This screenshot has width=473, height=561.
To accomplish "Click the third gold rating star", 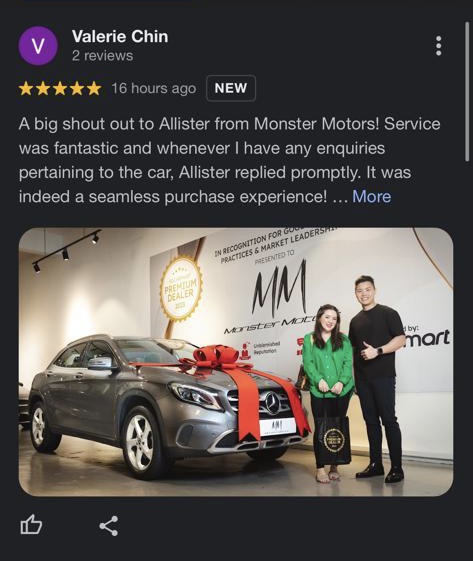I will click(x=60, y=88).
